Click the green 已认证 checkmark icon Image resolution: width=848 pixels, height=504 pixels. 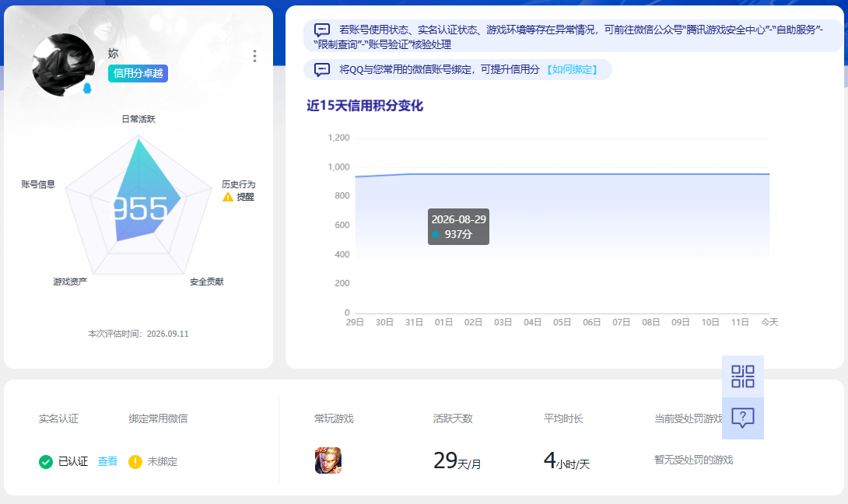point(46,462)
